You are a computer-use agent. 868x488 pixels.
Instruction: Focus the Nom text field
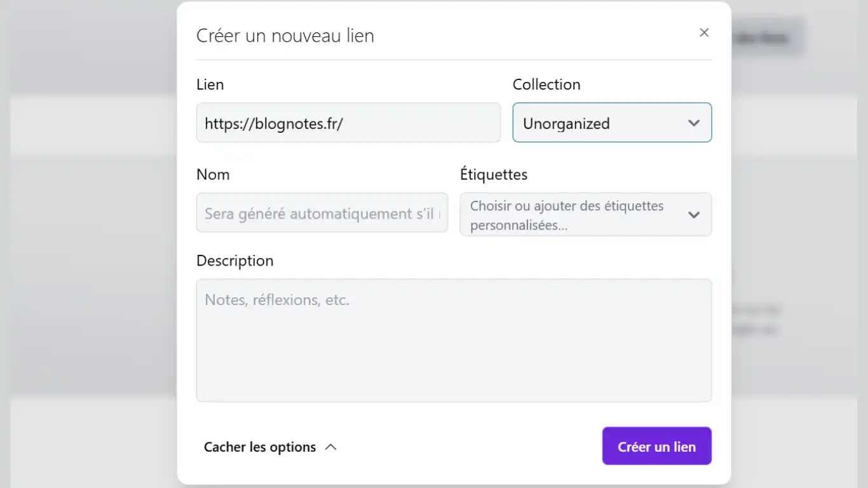tap(322, 213)
